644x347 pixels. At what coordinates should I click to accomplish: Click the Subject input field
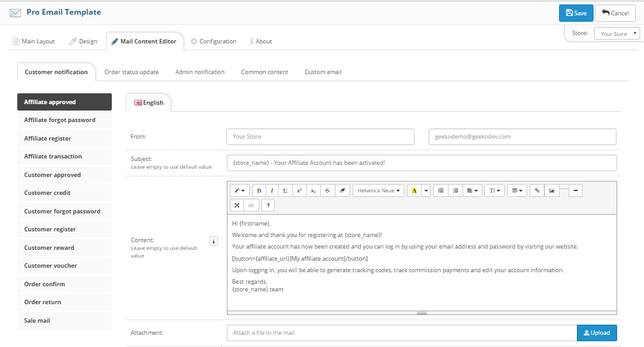(x=422, y=163)
